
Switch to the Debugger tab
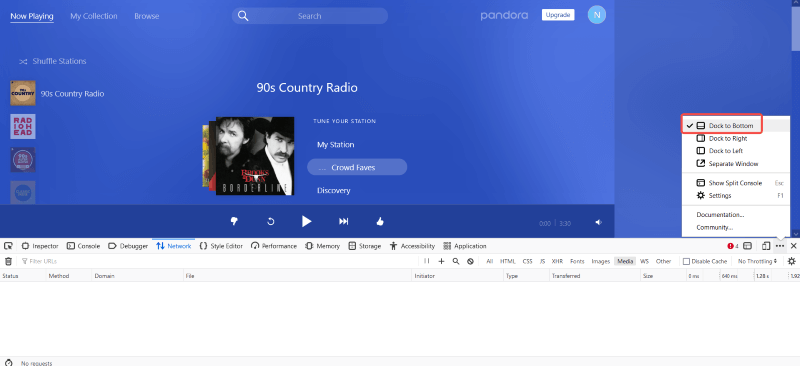pyautogui.click(x=128, y=246)
